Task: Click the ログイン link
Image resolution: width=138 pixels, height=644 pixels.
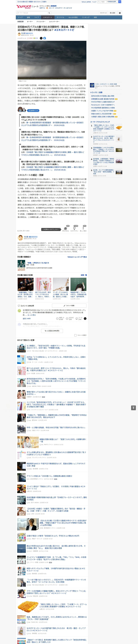Action: [42, 8]
